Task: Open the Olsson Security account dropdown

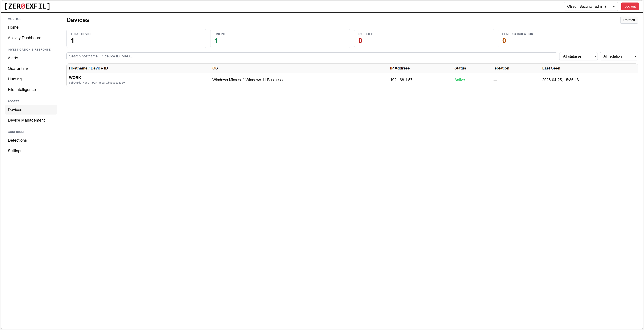Action: click(x=591, y=6)
